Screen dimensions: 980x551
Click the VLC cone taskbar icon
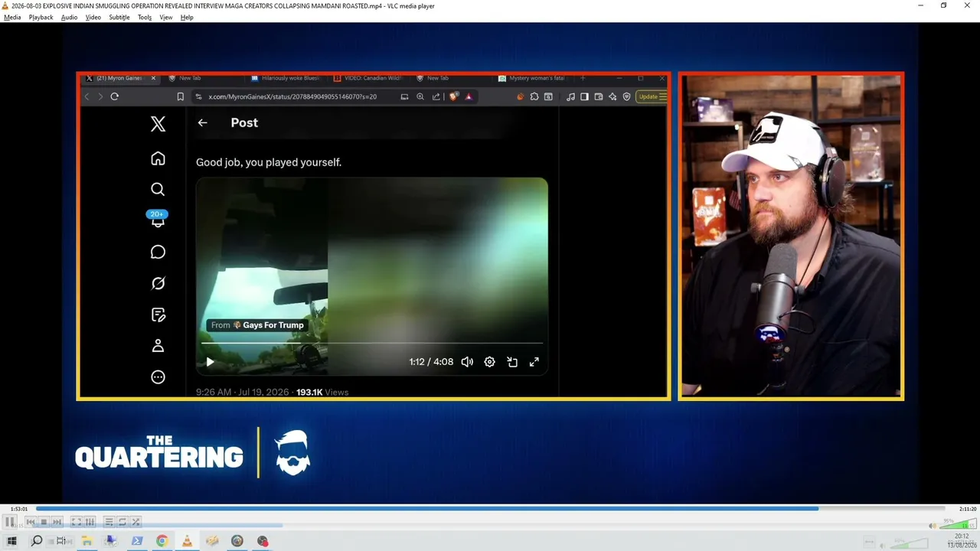pos(188,541)
